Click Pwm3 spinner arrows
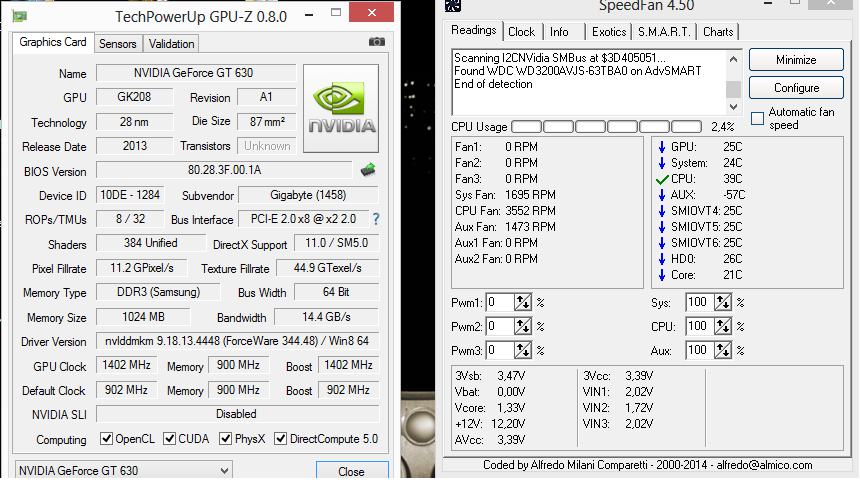 point(523,350)
